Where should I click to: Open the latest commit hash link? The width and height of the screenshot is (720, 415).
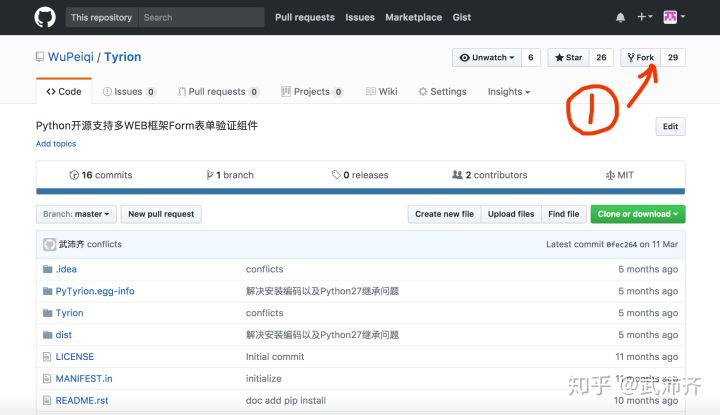click(x=622, y=245)
